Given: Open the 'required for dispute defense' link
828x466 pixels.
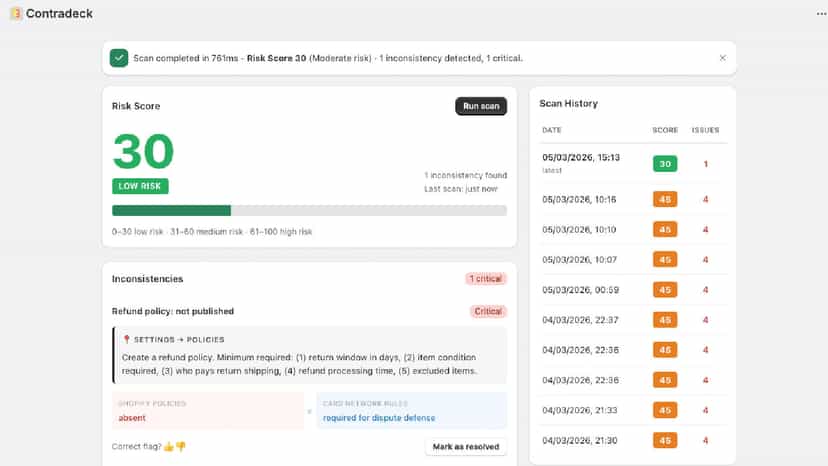Looking at the screenshot, I should 379,418.
